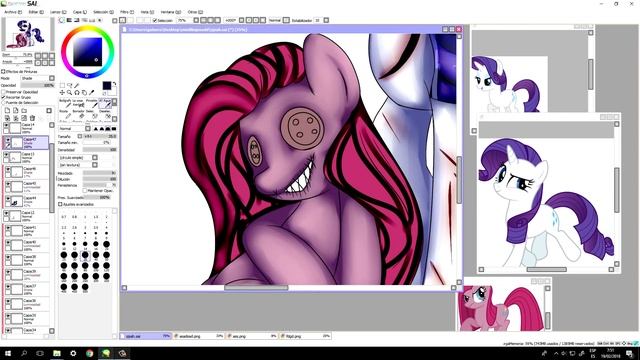640x360 pixels.
Task: Enable Preservar Opacidad checkbox
Action: [4, 92]
